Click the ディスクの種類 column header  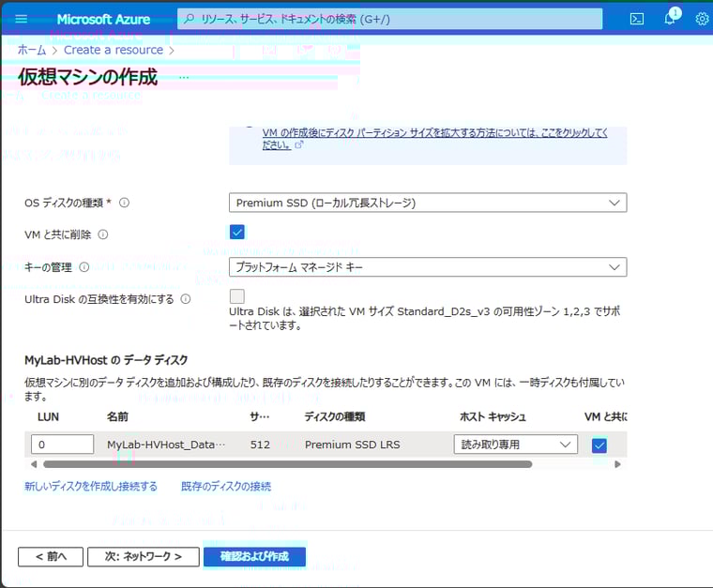tap(335, 416)
